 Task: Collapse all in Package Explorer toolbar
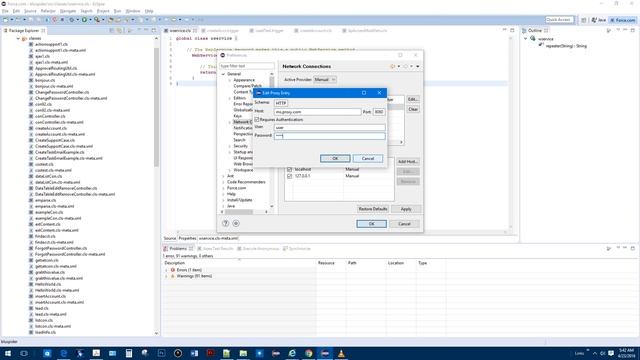click(112, 31)
